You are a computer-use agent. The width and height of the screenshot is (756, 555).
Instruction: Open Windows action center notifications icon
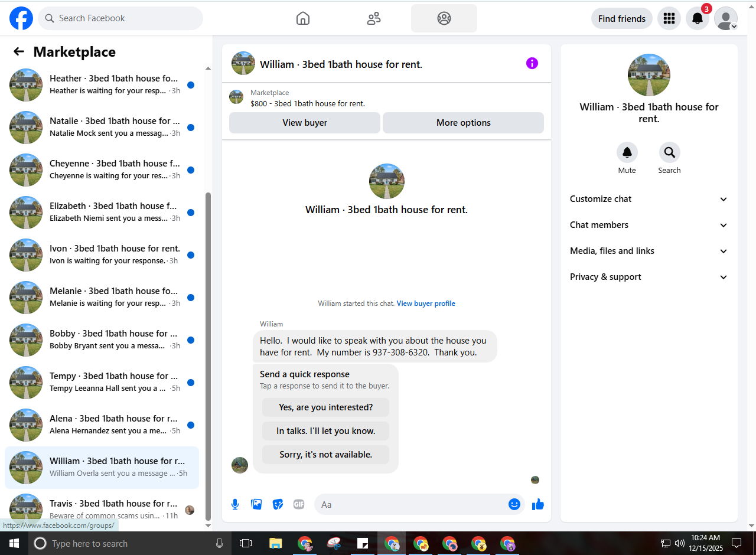[737, 543]
